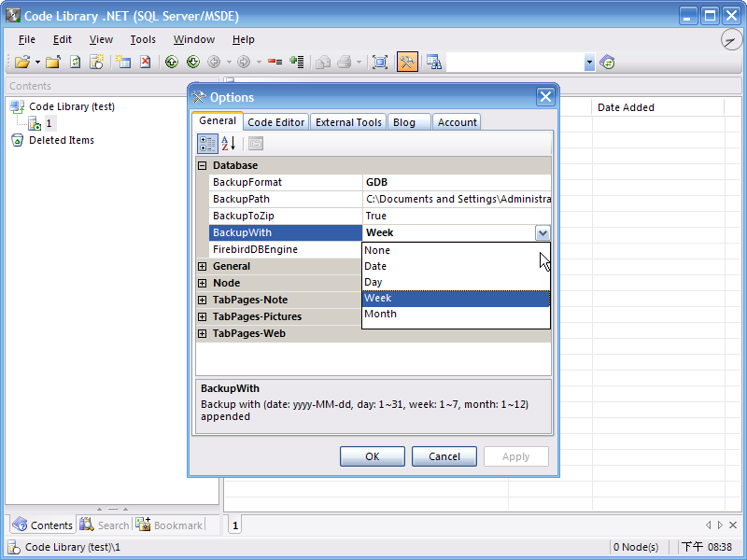This screenshot has width=747, height=560.
Task: Expand the Node property category
Action: point(203,284)
